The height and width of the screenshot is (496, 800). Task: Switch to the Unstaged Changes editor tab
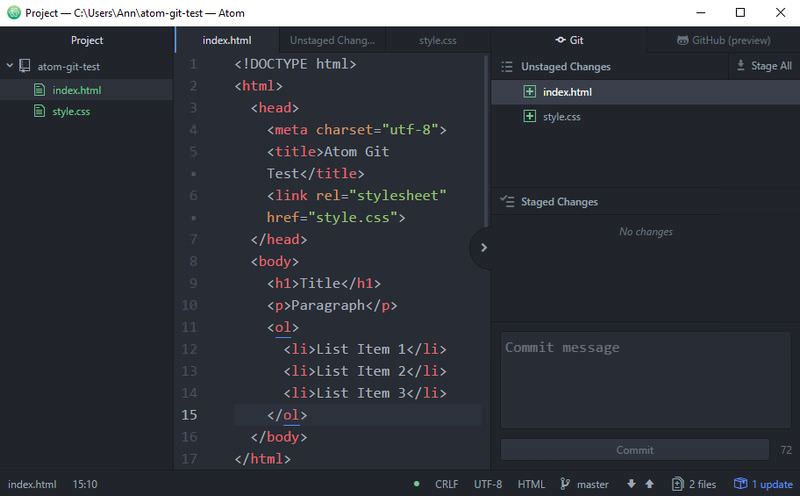(332, 41)
